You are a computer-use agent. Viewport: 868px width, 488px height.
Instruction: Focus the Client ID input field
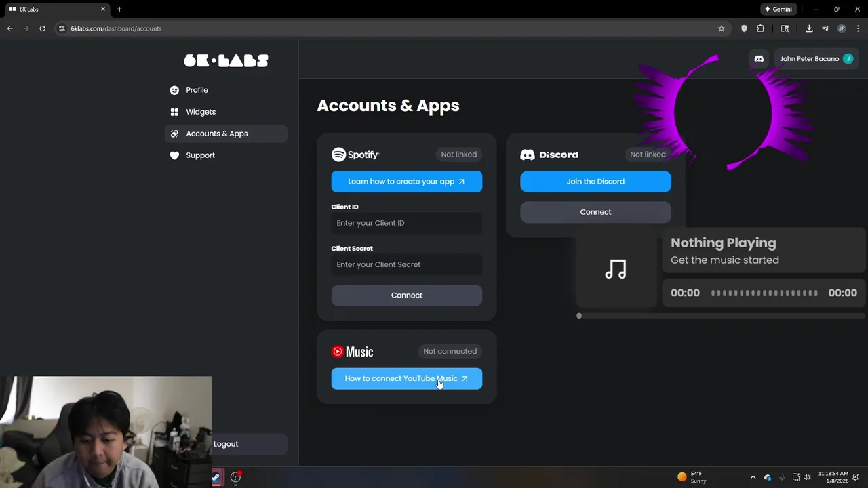click(x=406, y=223)
